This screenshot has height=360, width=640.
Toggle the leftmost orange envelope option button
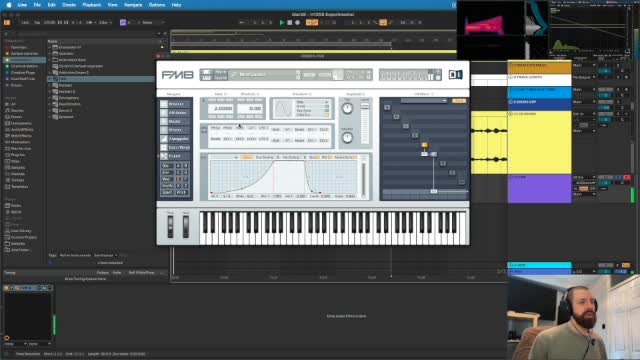coord(247,158)
